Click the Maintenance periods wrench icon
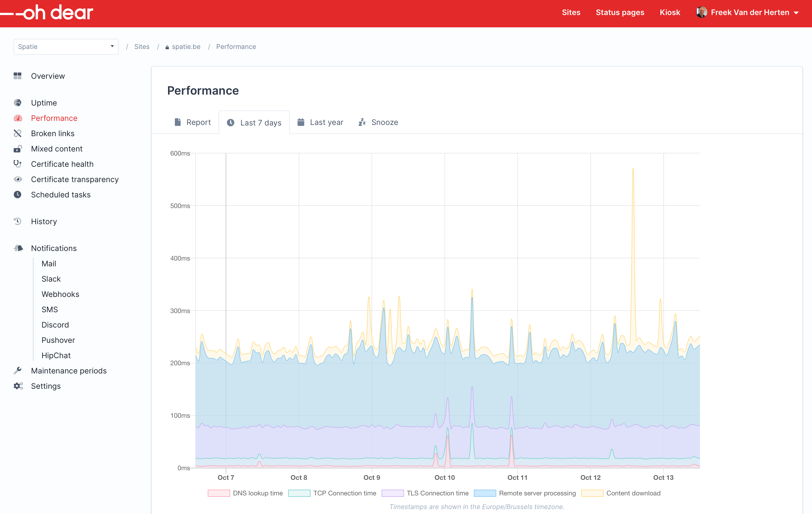Image resolution: width=812 pixels, height=514 pixels. click(x=17, y=370)
